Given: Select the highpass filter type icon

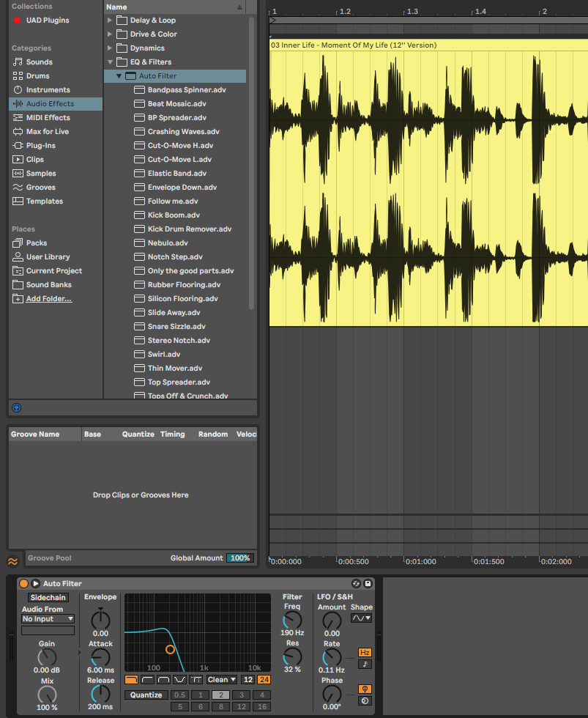Looking at the screenshot, I should (147, 680).
